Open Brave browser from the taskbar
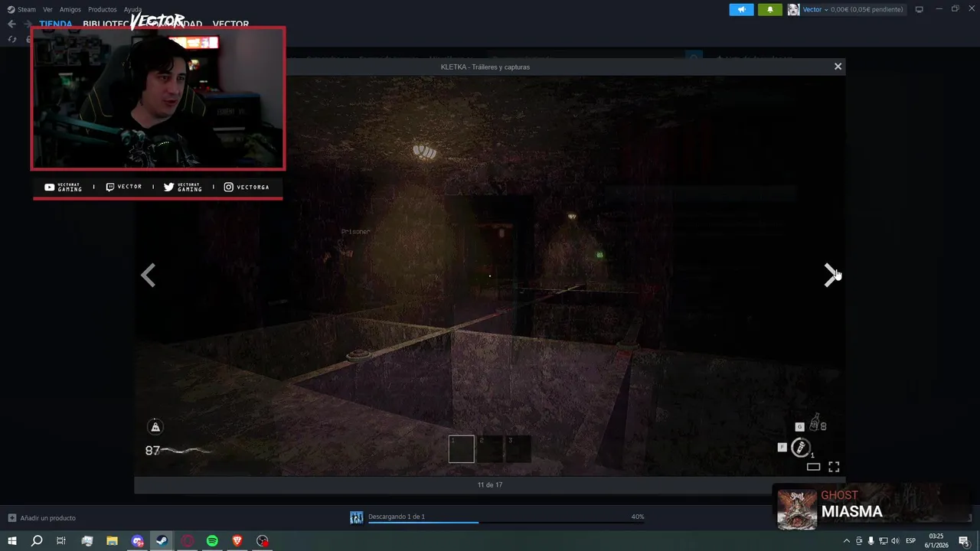Image resolution: width=980 pixels, height=551 pixels. point(237,541)
